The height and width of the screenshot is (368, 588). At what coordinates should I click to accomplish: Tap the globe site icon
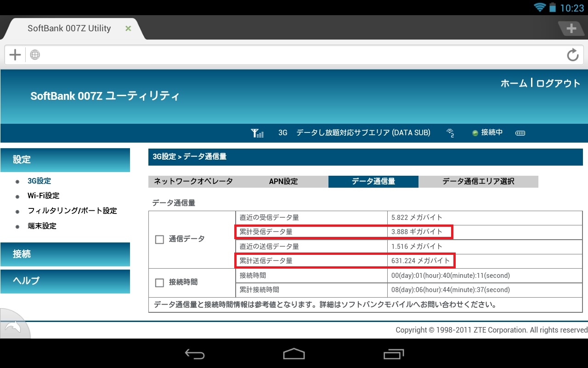35,55
